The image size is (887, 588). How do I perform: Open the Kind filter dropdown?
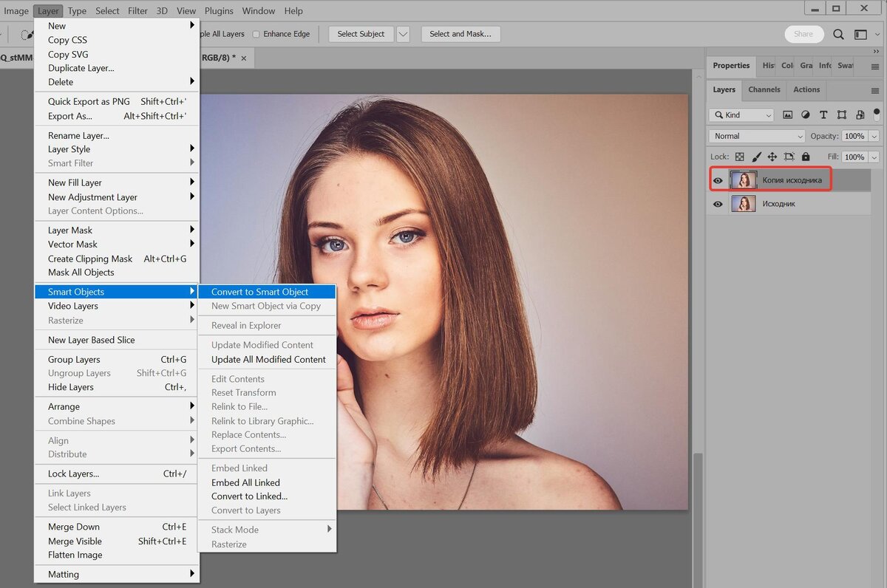click(x=741, y=115)
